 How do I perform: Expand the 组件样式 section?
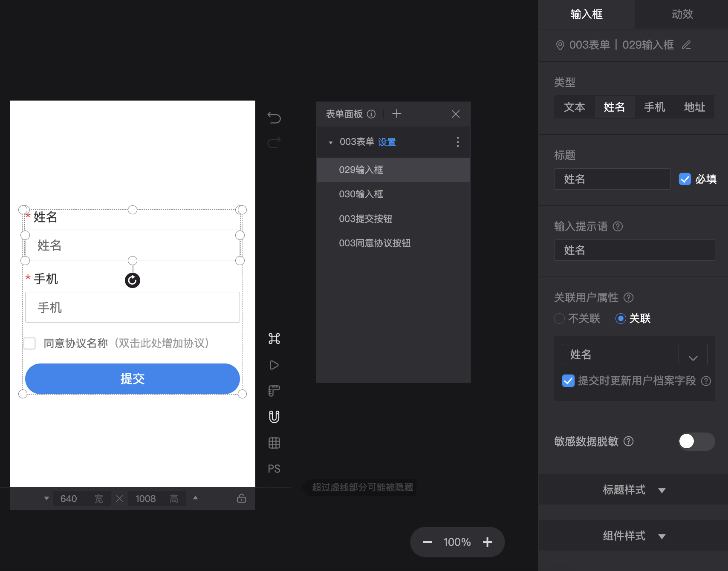(634, 536)
